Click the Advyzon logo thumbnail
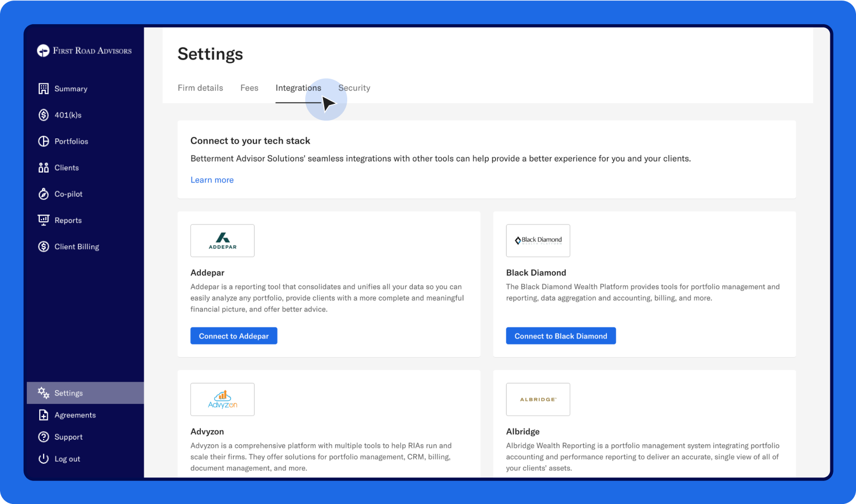The height and width of the screenshot is (504, 856). click(222, 400)
